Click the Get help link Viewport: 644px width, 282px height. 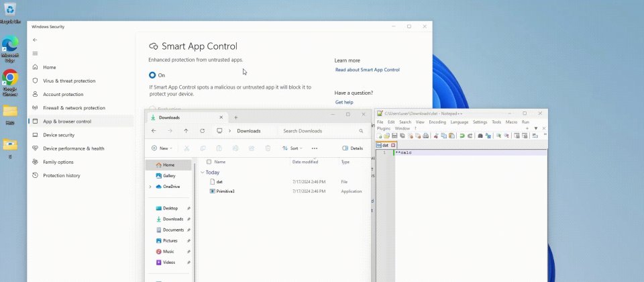click(x=344, y=102)
